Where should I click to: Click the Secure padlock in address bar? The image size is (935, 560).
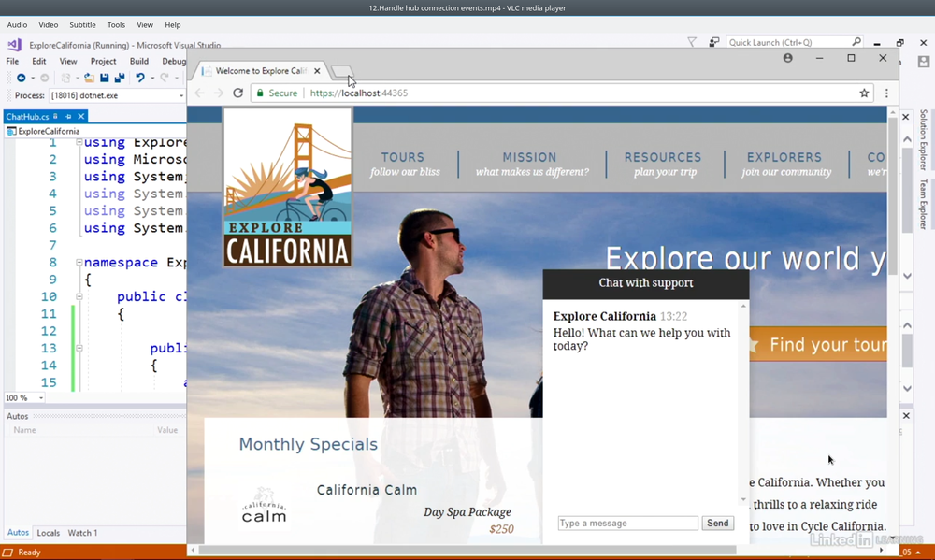[x=260, y=93]
